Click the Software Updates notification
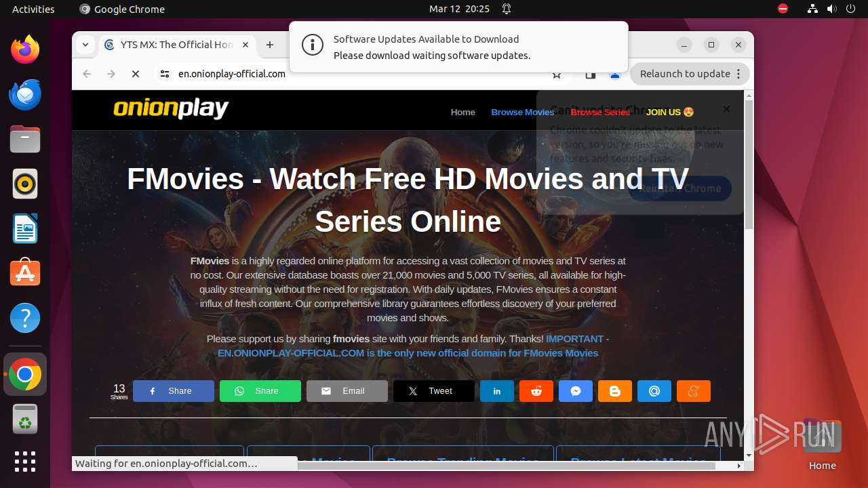This screenshot has height=488, width=868. click(458, 47)
